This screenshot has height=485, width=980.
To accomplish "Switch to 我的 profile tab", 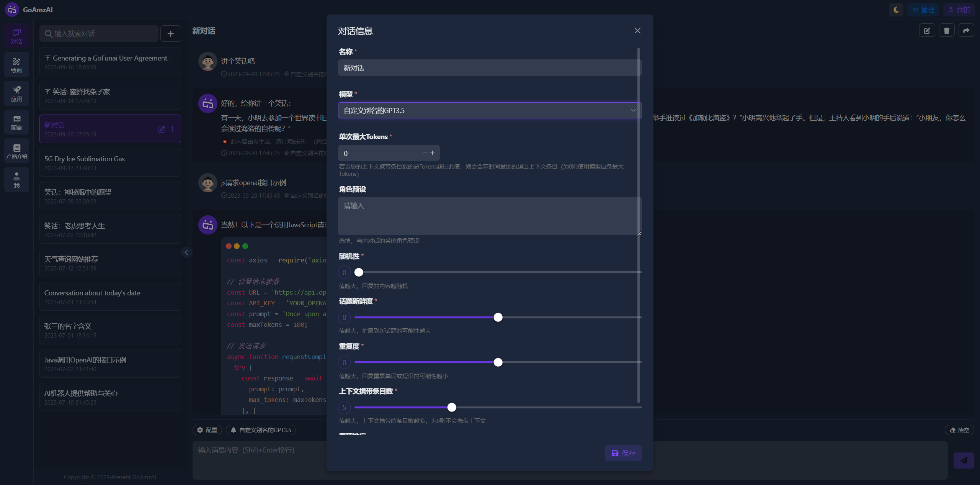I will pos(959,10).
